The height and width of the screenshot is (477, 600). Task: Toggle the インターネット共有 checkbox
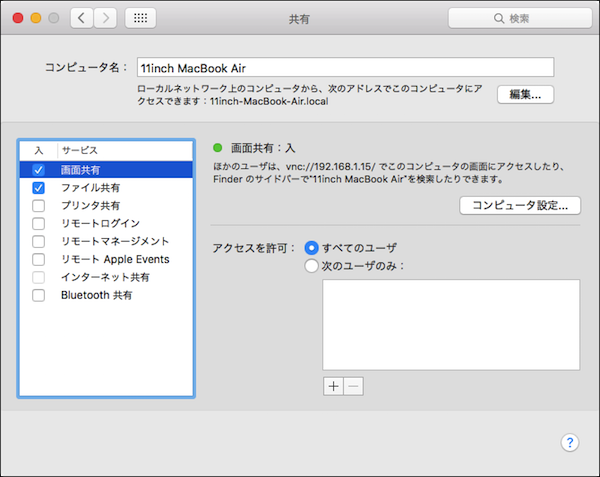click(x=38, y=277)
